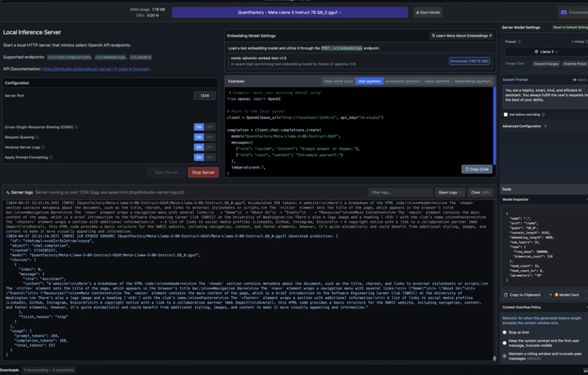Click inside the System Prompt text area

(x=546, y=96)
